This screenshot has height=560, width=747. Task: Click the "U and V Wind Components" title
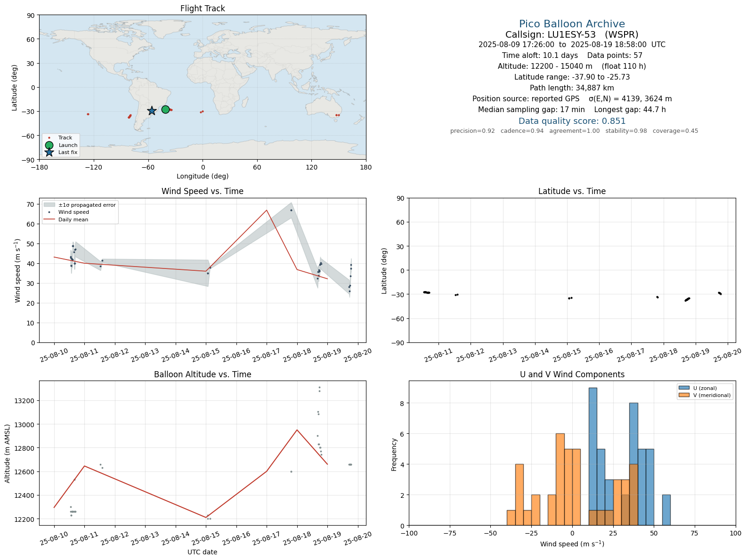pos(572,374)
